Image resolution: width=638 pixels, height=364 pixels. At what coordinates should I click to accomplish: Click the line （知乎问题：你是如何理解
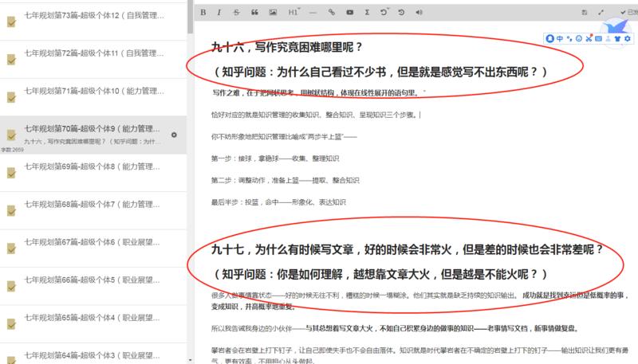click(380, 274)
